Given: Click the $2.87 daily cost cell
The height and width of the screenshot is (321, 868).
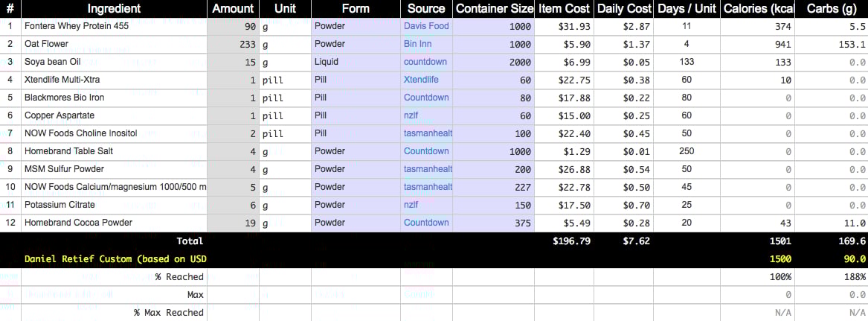Looking at the screenshot, I should (624, 26).
